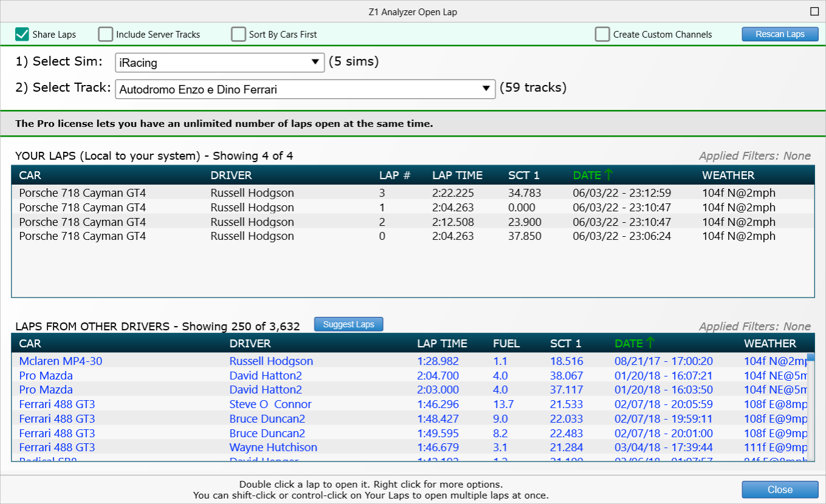This screenshot has width=826, height=504.
Task: Select Porsche lap 0 dated 23:06:24
Action: coord(413,236)
